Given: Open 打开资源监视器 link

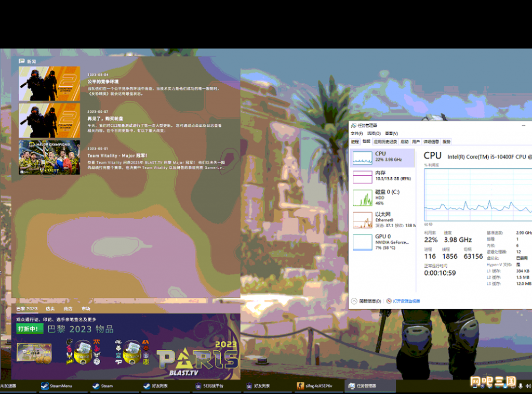Looking at the screenshot, I should 406,301.
